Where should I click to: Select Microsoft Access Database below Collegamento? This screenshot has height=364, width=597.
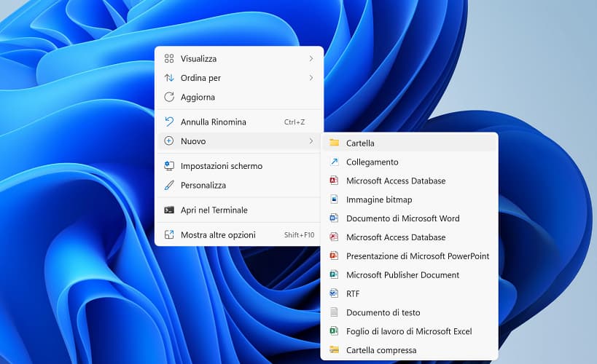pyautogui.click(x=395, y=181)
